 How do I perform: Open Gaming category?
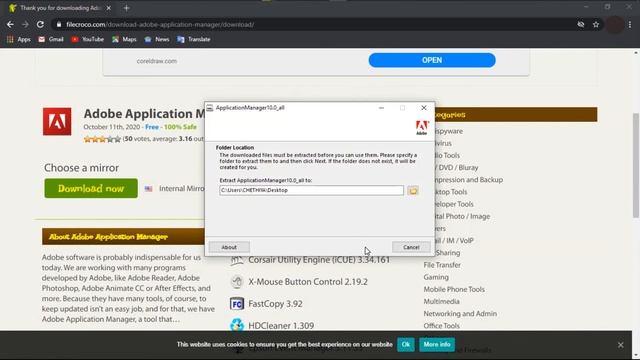pyautogui.click(x=436, y=277)
